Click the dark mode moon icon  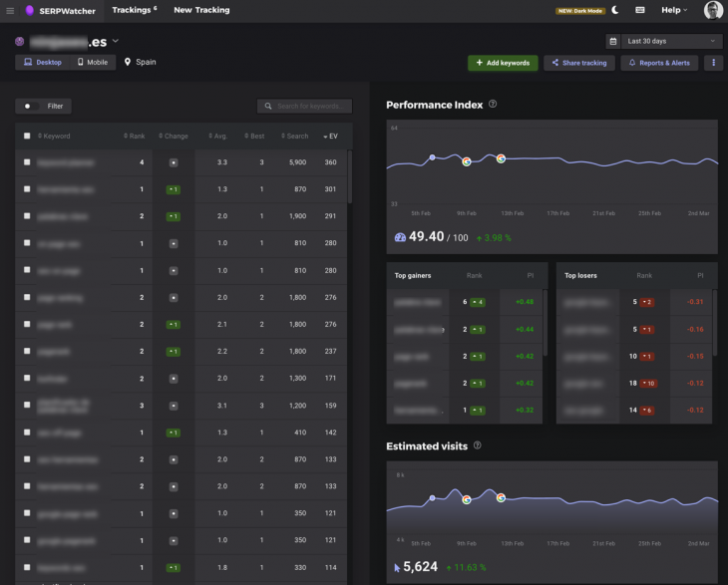(x=615, y=10)
